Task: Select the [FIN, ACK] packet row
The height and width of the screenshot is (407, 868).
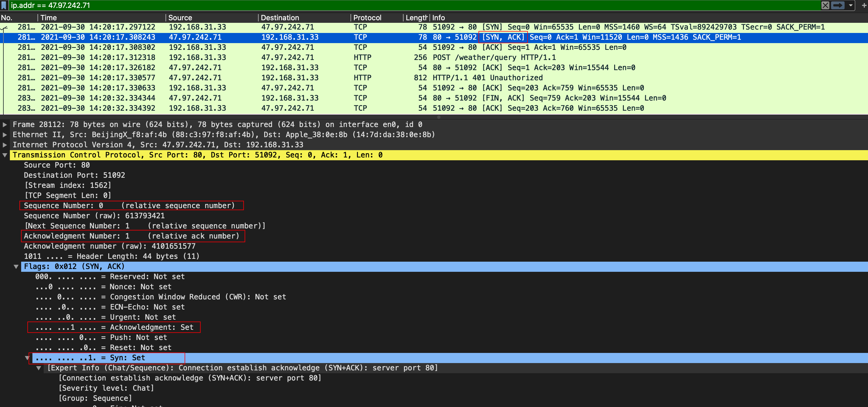Action: (434, 98)
